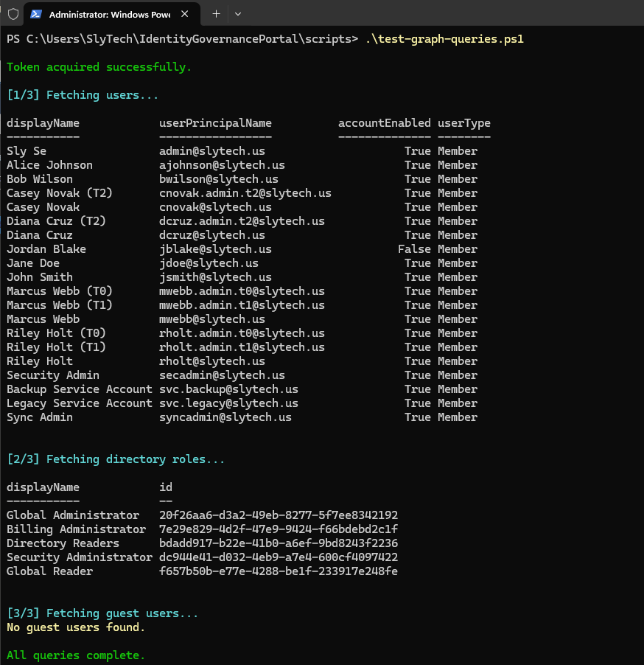This screenshot has height=665, width=644.
Task: Click 'Directory Readers' role name
Action: pyautogui.click(x=63, y=543)
